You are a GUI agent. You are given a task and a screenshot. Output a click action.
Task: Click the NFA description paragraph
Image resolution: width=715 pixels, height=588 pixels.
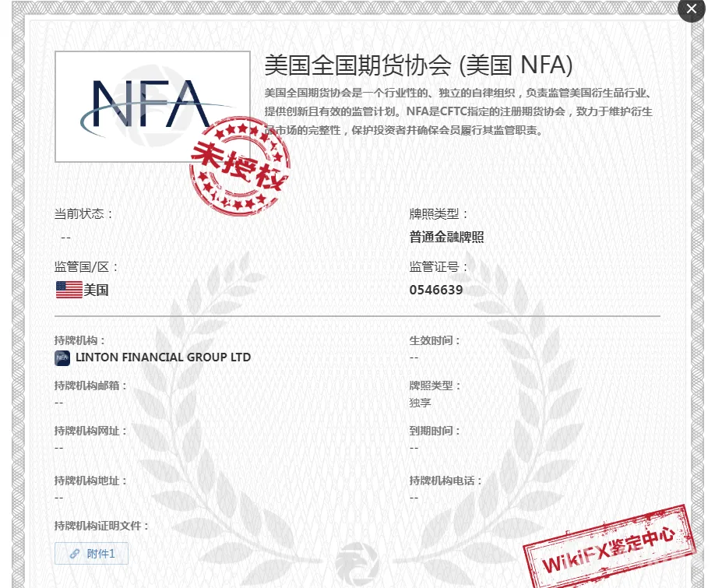(x=458, y=111)
